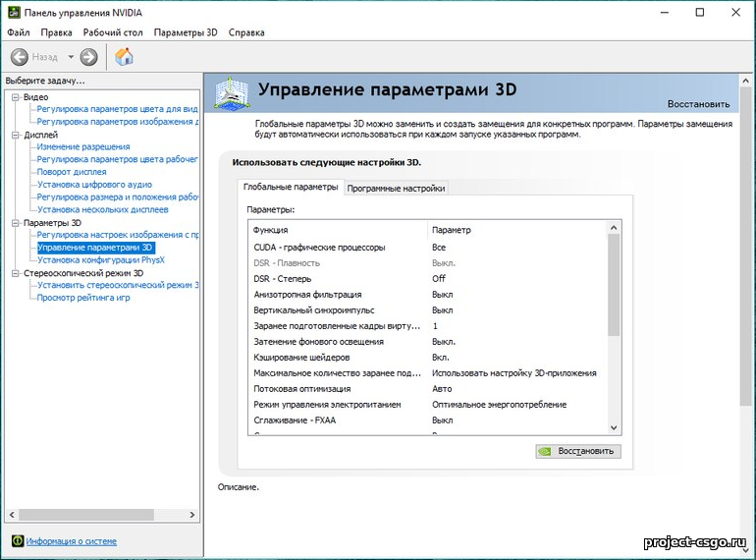Select Потоковая оптимизация row
This screenshot has height=560, width=756.
point(426,389)
